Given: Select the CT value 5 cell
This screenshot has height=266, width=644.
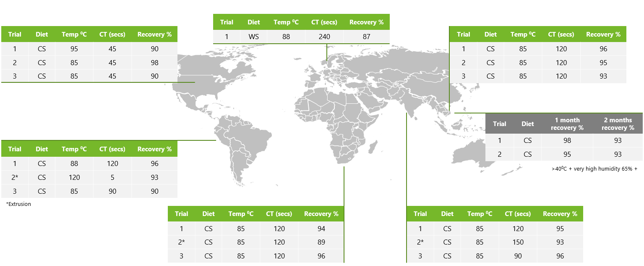Looking at the screenshot, I should 112,177.
